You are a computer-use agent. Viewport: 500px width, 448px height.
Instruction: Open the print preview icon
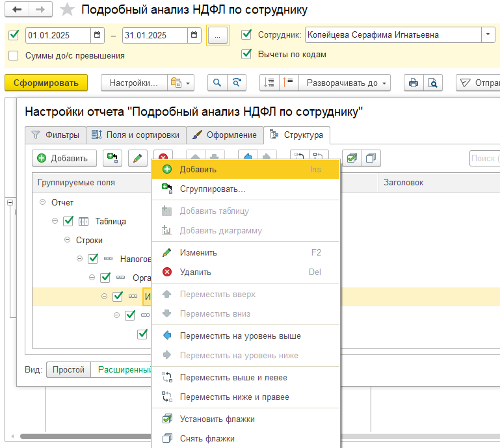(x=433, y=83)
